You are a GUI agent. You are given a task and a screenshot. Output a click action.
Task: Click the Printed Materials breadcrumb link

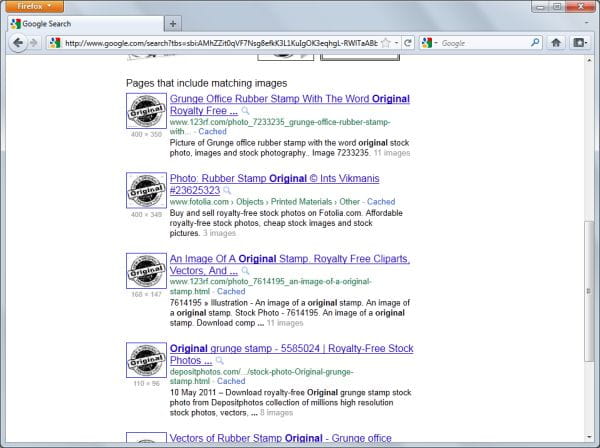click(302, 202)
